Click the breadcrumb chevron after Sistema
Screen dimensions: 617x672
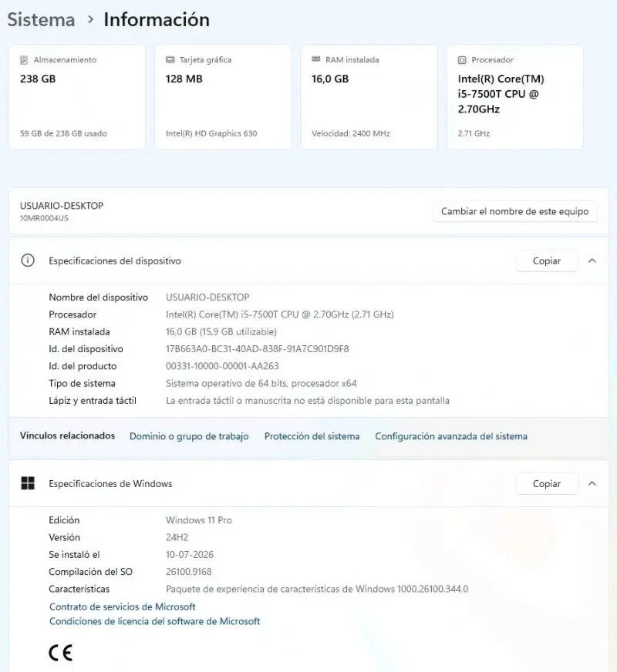90,19
